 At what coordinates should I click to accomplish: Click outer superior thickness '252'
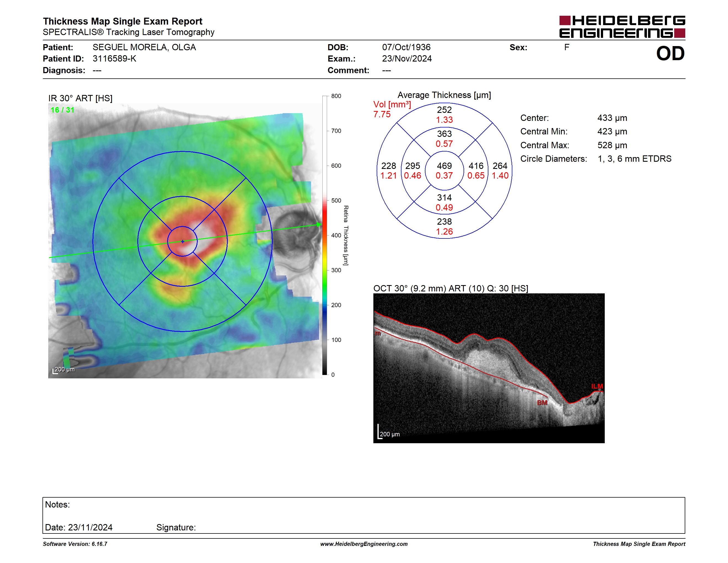[444, 110]
